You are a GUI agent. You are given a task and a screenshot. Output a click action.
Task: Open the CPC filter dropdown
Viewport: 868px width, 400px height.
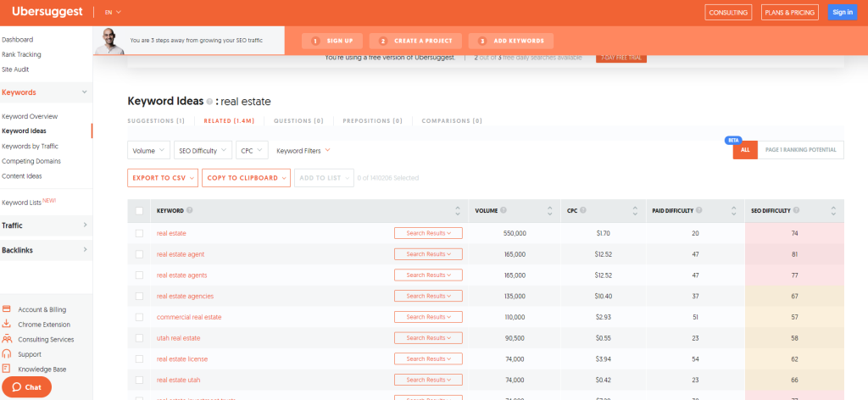point(252,150)
